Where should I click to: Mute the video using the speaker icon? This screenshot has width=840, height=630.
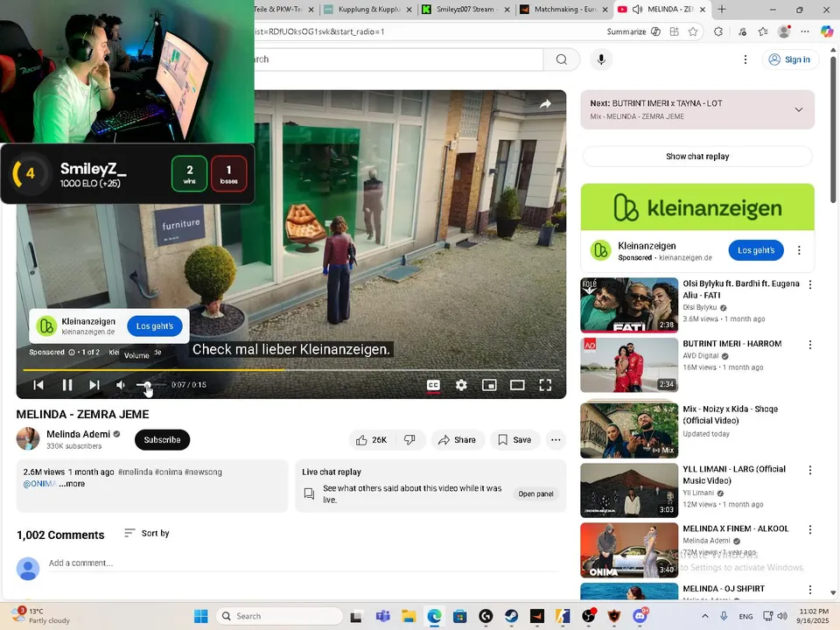click(x=121, y=385)
